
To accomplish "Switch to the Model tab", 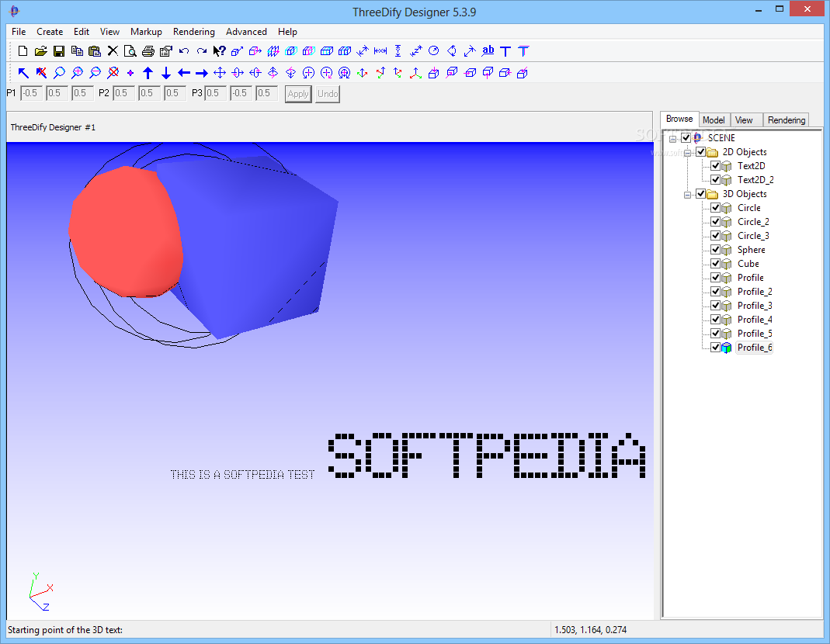I will (714, 120).
